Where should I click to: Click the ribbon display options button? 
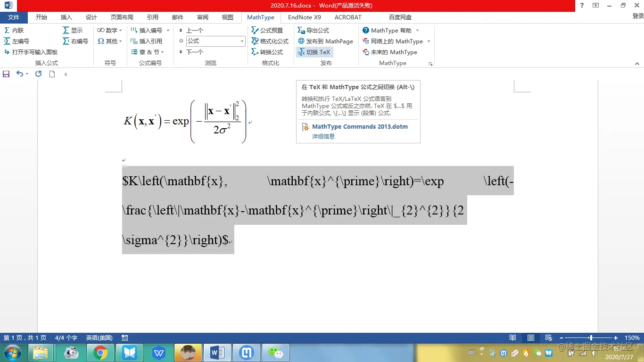click(x=595, y=5)
